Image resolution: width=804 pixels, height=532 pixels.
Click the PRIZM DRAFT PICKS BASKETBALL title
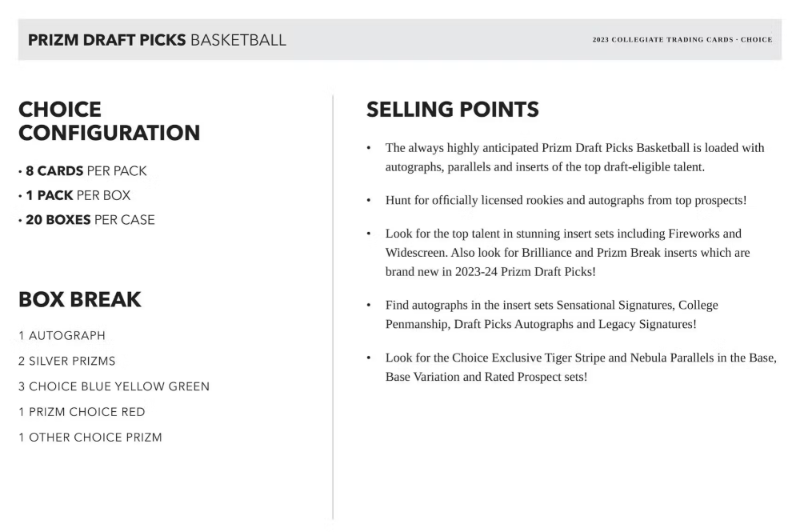point(157,40)
